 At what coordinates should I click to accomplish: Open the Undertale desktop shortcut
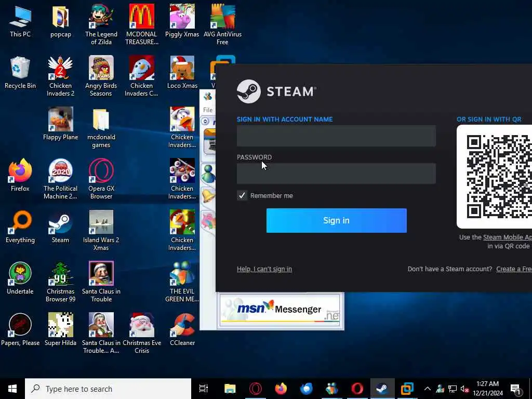pyautogui.click(x=20, y=278)
